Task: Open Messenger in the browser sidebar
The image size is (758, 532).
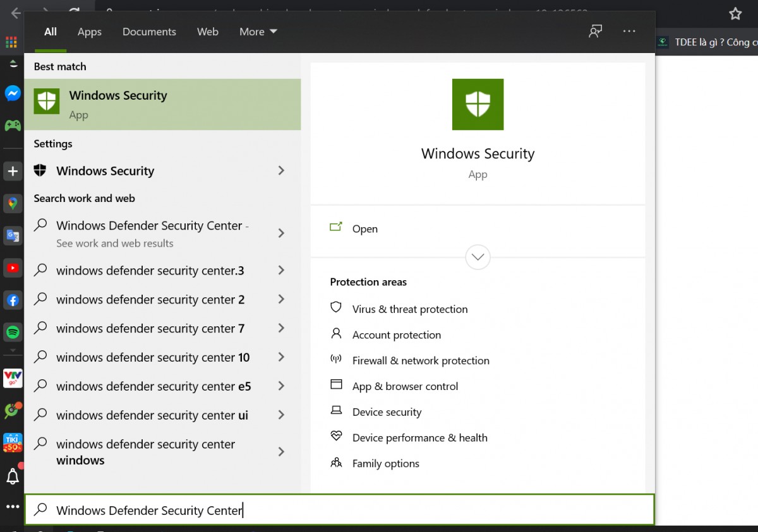Action: pyautogui.click(x=13, y=93)
